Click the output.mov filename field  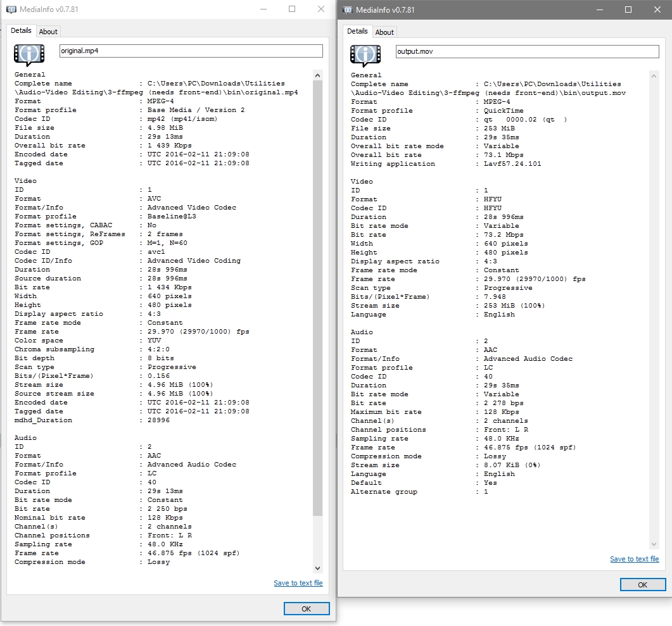527,51
